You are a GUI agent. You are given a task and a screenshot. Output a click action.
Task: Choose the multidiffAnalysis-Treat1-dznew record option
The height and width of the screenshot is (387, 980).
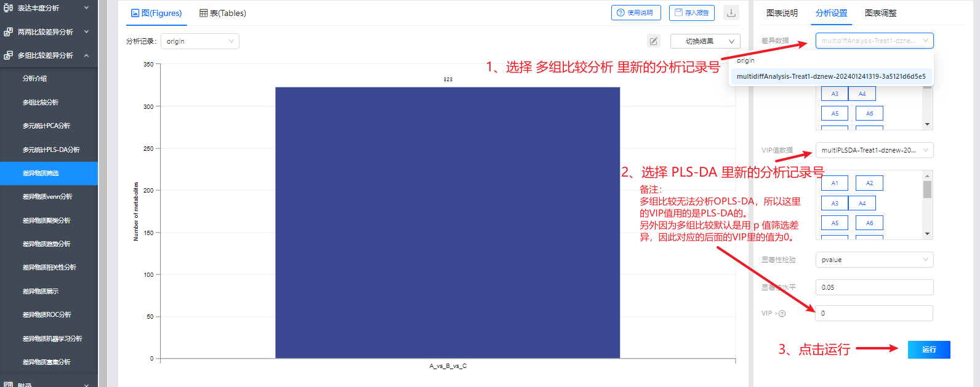point(831,76)
